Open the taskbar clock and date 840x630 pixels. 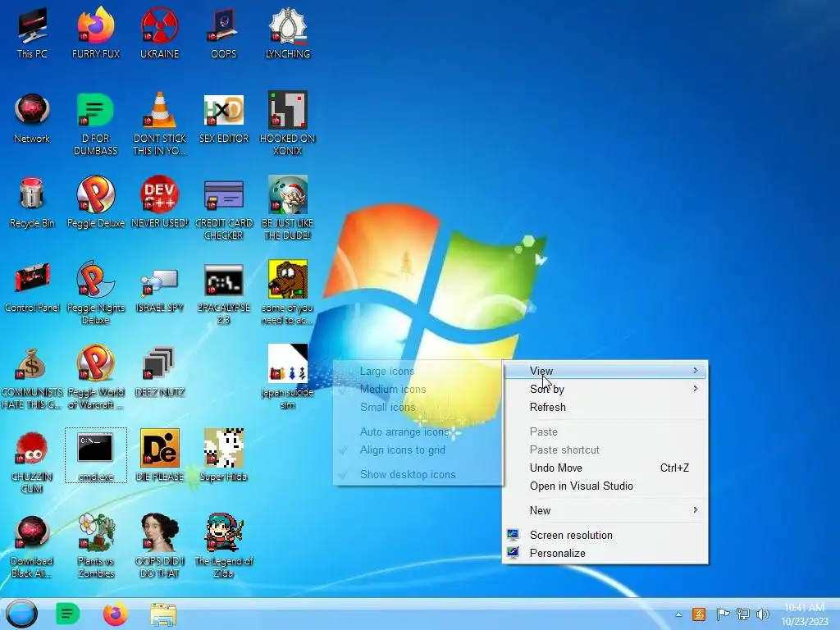pyautogui.click(x=805, y=614)
